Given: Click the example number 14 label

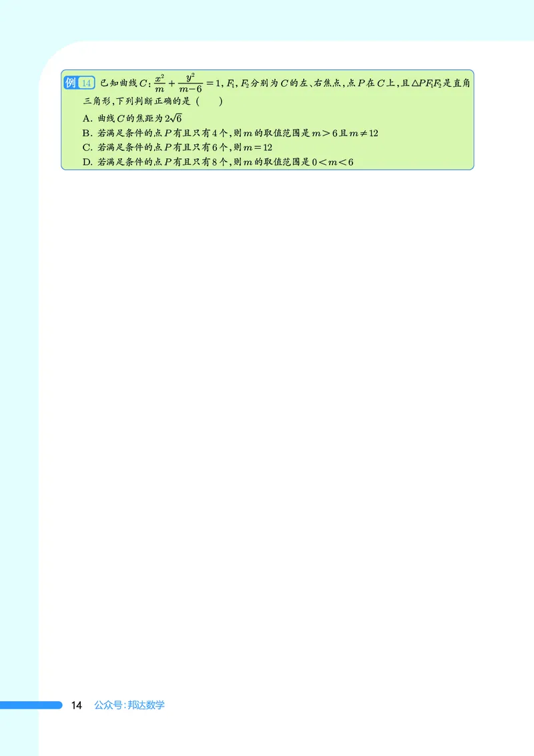Looking at the screenshot, I should [86, 83].
